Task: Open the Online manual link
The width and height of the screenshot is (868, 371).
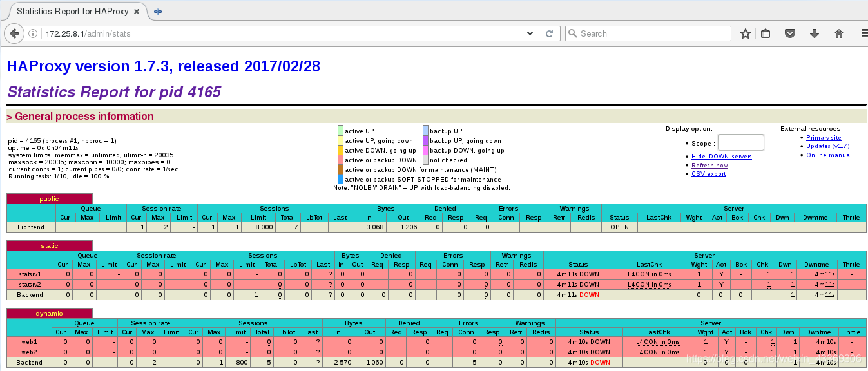Action: (829, 155)
